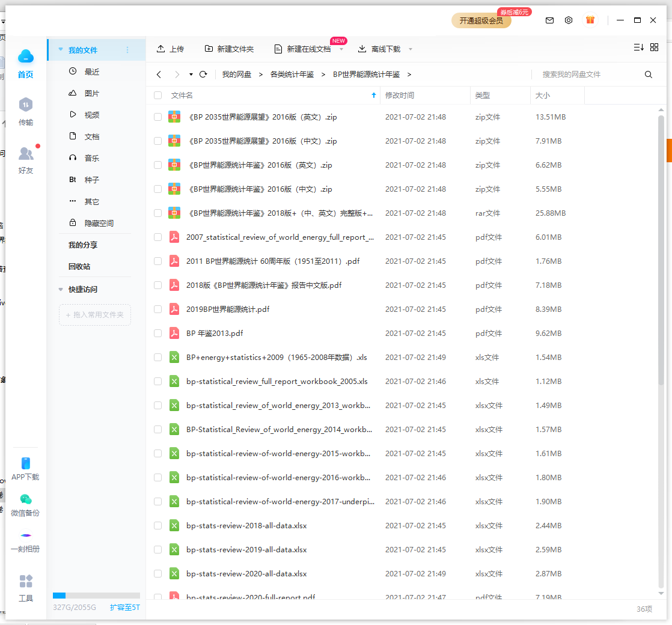Check the box for BP世界能源统计年鉴 2016版 (英文).zip

tap(157, 165)
